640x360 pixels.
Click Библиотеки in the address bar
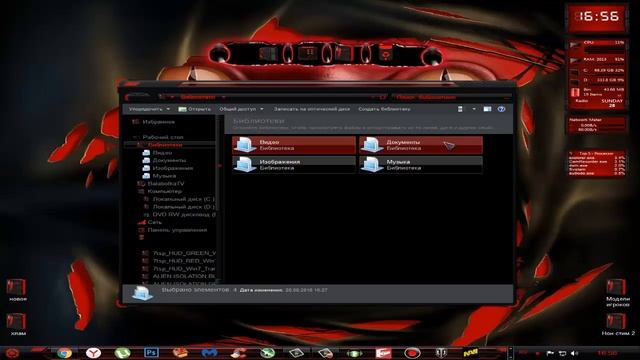pos(198,97)
